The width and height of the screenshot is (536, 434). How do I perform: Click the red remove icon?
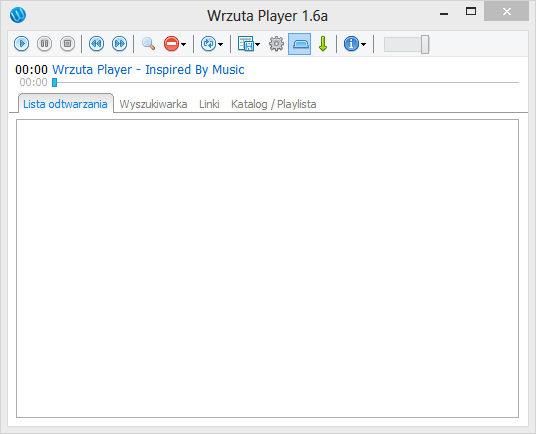(x=171, y=44)
